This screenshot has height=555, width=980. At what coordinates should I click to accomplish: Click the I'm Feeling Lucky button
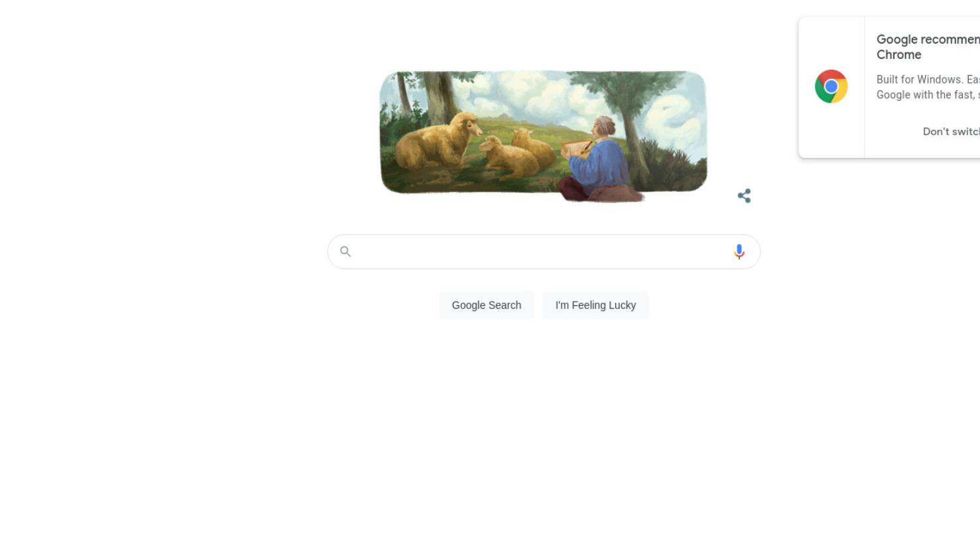coord(595,305)
